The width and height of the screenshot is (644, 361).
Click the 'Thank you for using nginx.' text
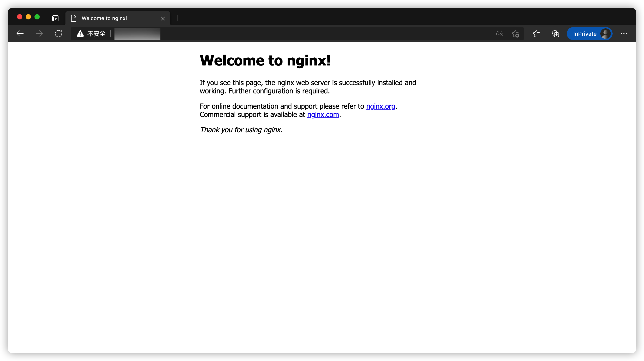[x=241, y=130]
